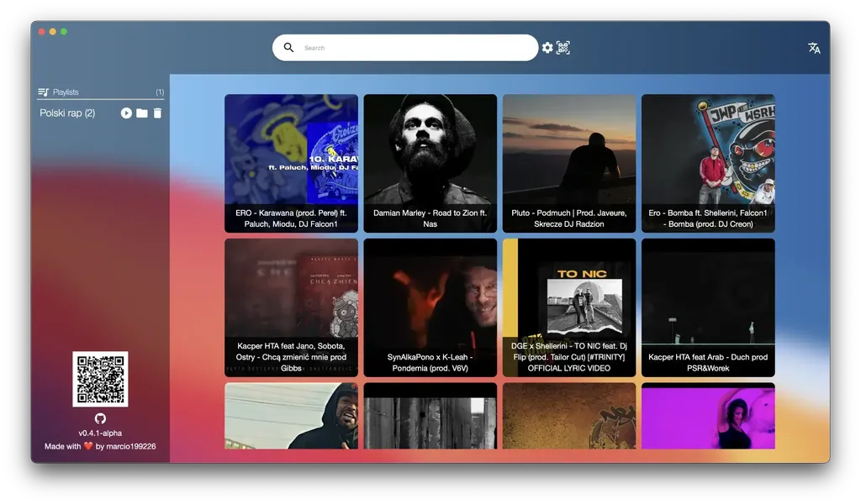The height and width of the screenshot is (504, 861).
Task: Focus the Search input field
Action: [x=412, y=48]
